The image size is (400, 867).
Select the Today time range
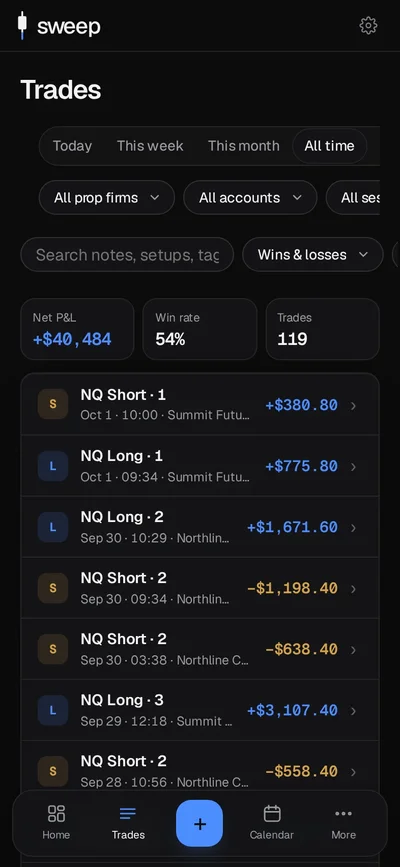[x=72, y=146]
